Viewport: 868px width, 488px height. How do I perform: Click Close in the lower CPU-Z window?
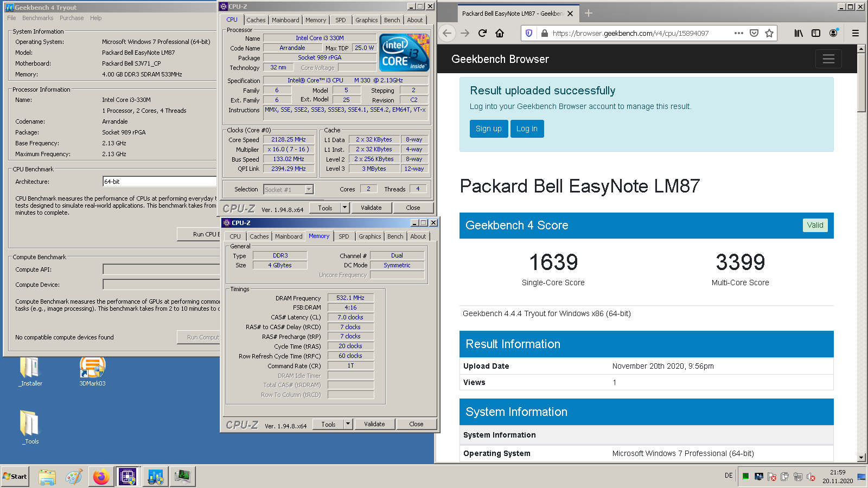(416, 424)
